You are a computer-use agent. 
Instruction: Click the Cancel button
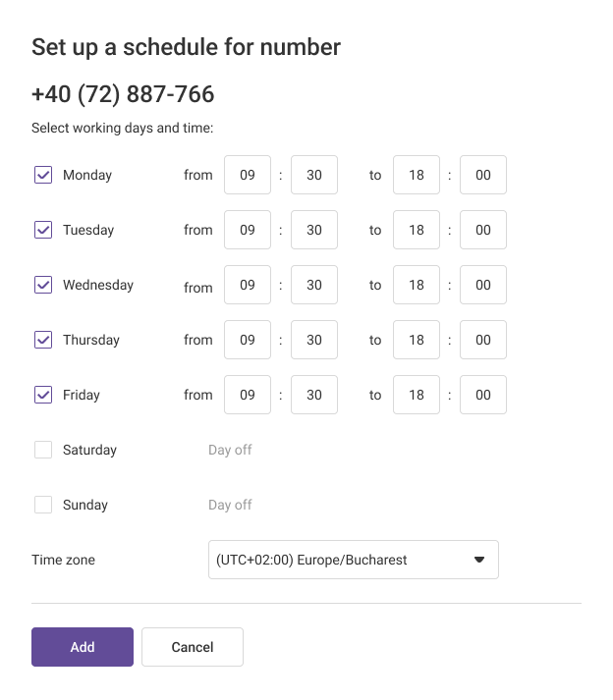[x=193, y=647]
